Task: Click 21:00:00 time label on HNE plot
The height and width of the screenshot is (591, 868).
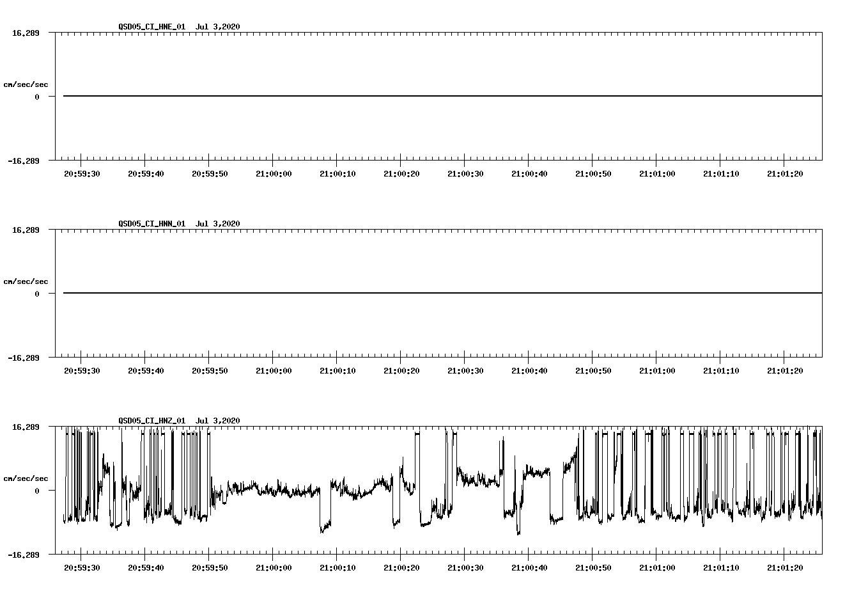Action: pyautogui.click(x=274, y=174)
